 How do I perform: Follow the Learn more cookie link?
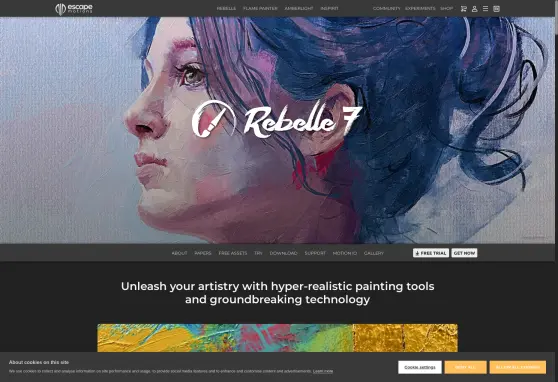point(323,371)
